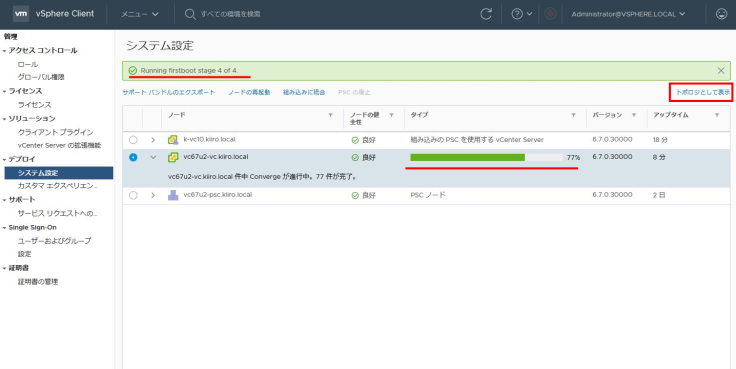Open 設定 under Single Sign-On
The width and height of the screenshot is (736, 369).
(x=24, y=254)
